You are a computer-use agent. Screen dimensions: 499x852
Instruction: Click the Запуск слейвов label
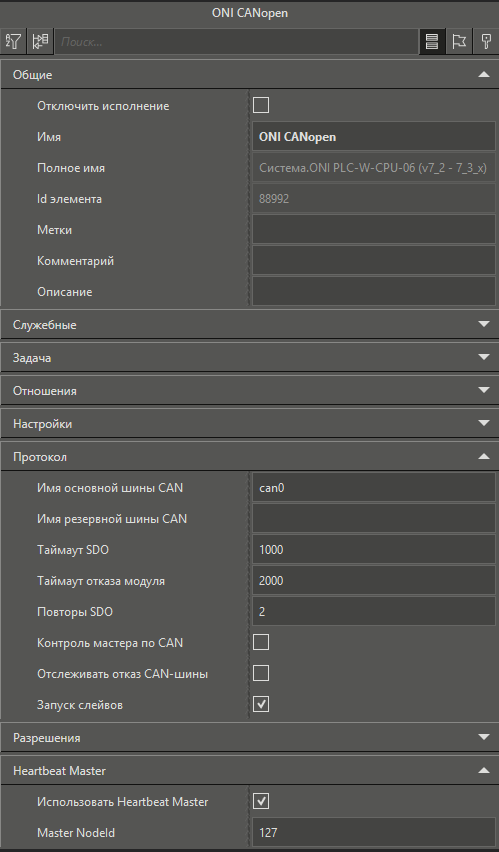(79, 705)
